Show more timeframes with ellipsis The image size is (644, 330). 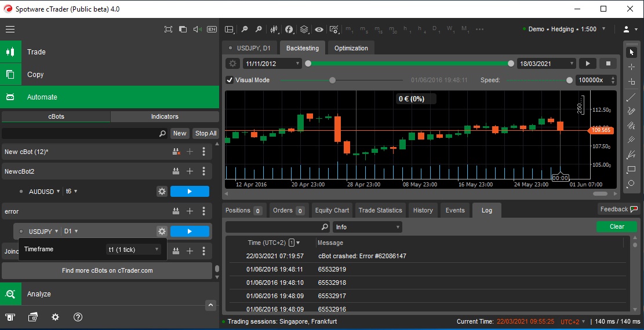point(479,29)
